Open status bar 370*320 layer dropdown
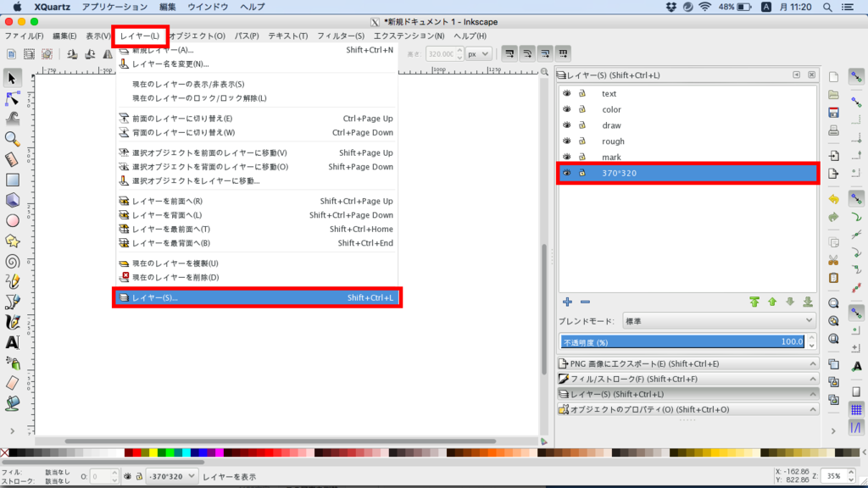Screen dimensions: 868x488 pyautogui.click(x=171, y=476)
